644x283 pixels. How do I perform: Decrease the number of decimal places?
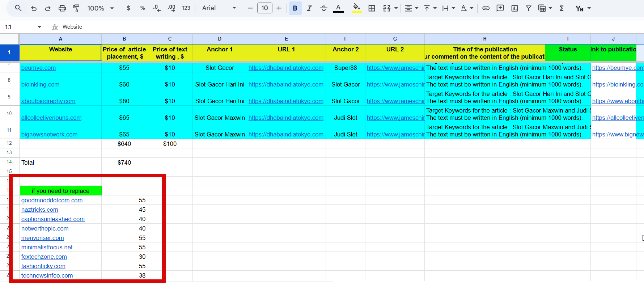[157, 8]
